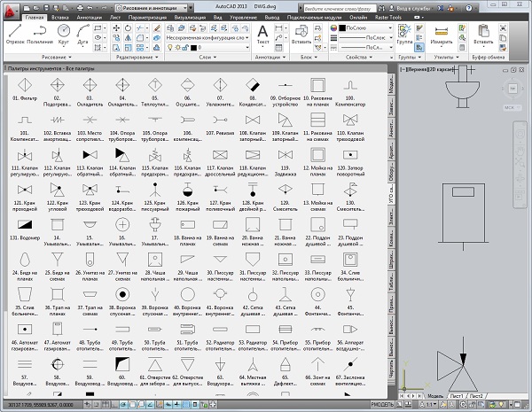Open the ПоСлою color dropdown in Свойства
Screen dimensions: 532x412
[365, 28]
